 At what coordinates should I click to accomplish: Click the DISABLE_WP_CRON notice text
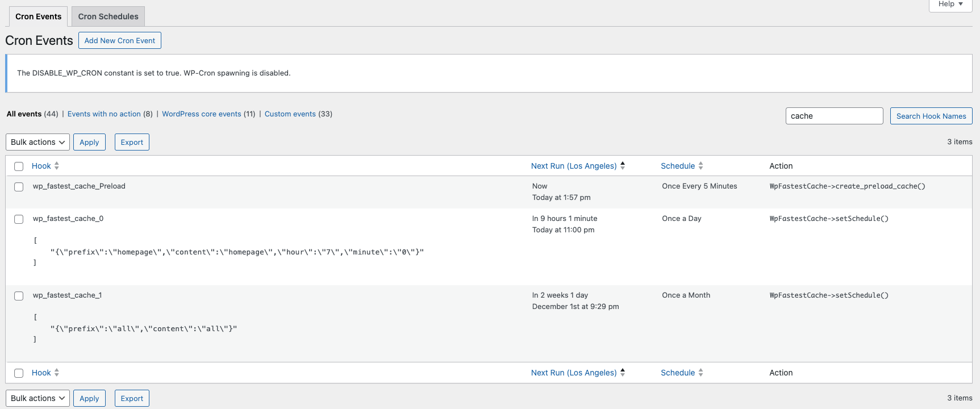pos(154,73)
